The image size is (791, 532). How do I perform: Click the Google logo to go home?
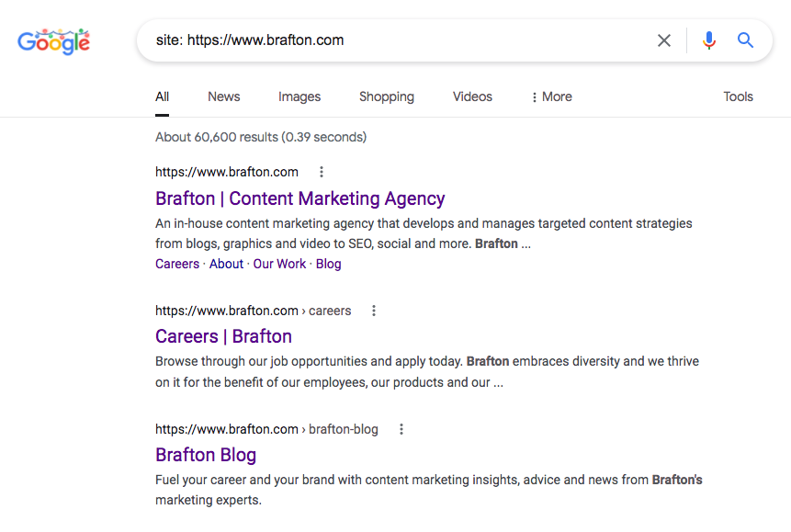click(x=52, y=40)
